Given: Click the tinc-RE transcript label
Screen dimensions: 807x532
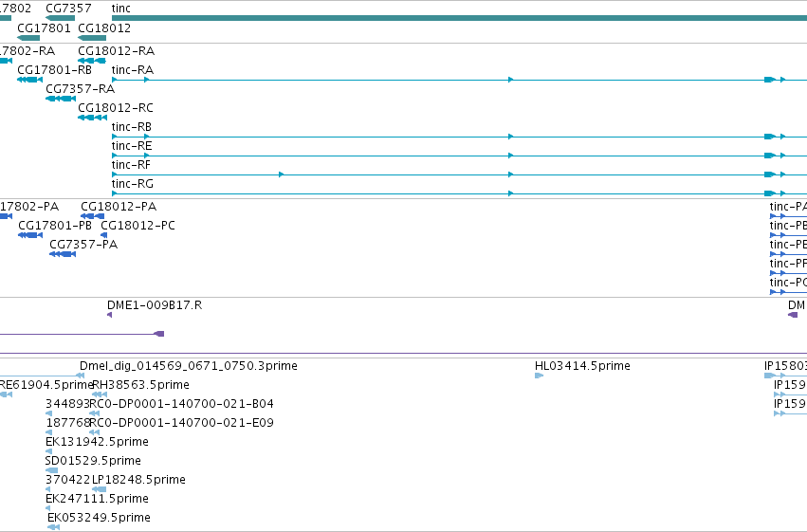Looking at the screenshot, I should (x=132, y=146).
